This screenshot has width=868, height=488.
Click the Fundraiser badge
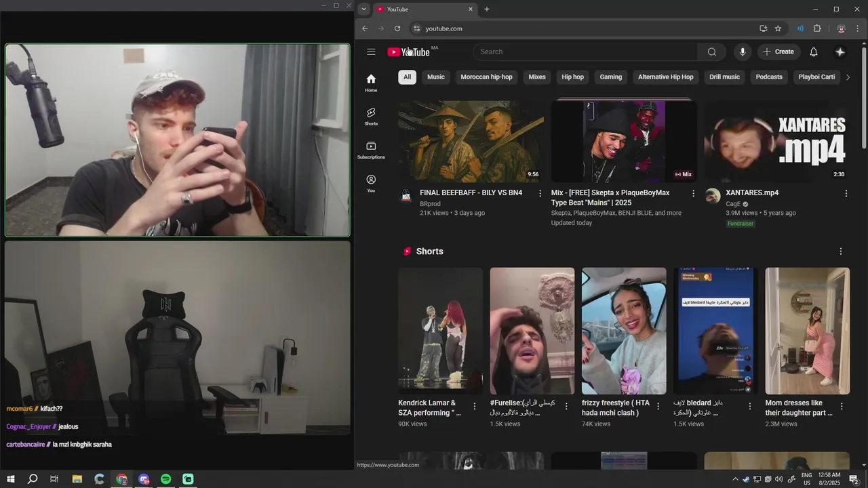click(741, 224)
